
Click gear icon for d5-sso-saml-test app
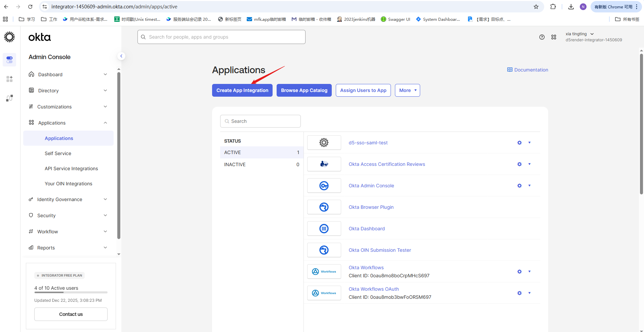click(x=519, y=143)
